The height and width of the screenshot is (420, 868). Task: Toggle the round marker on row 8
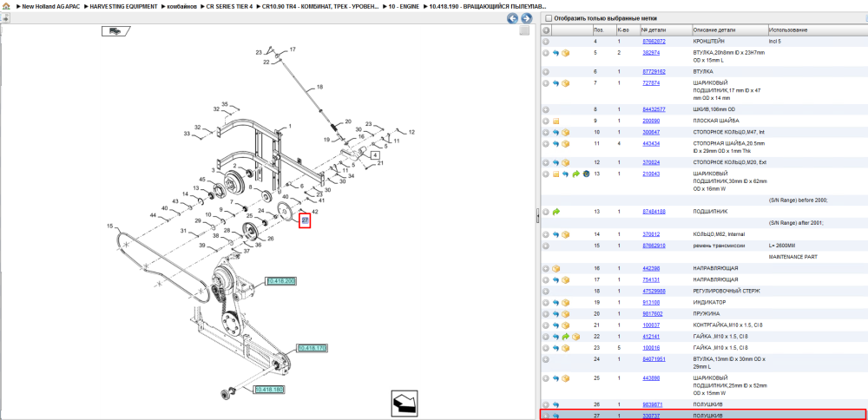[546, 109]
